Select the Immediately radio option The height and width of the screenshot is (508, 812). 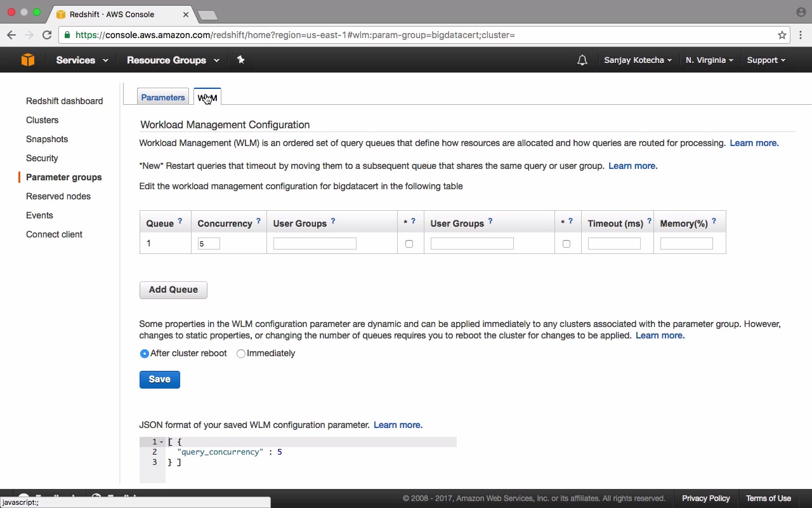point(241,354)
